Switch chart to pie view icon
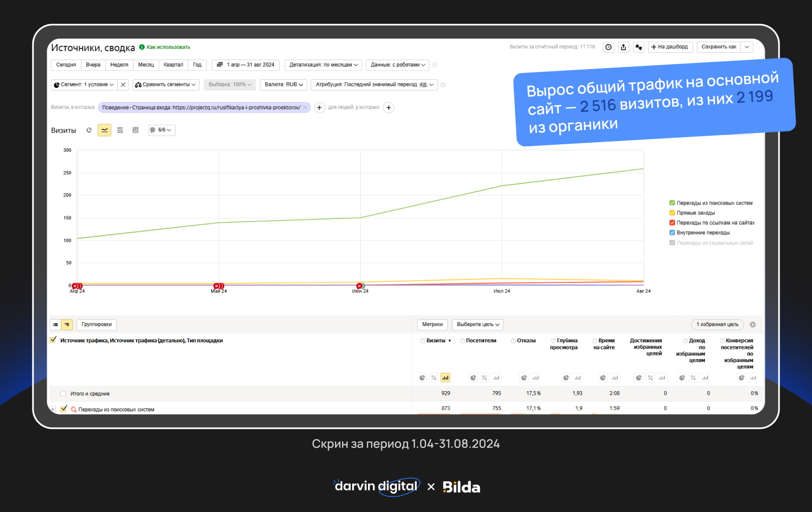Screen dimensions: 812x512 (x=89, y=131)
